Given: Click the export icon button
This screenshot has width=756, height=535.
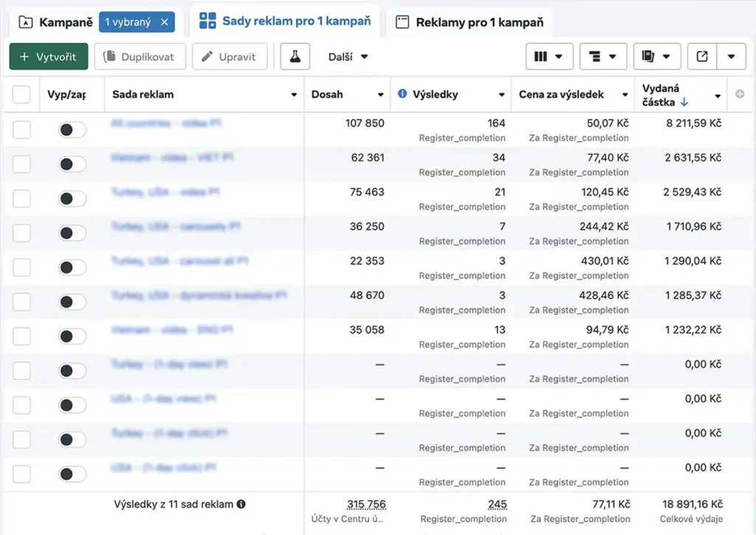Looking at the screenshot, I should [x=702, y=56].
